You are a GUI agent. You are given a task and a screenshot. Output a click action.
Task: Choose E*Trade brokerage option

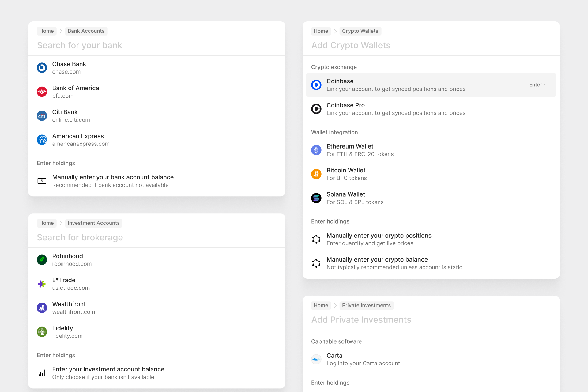coord(157,284)
